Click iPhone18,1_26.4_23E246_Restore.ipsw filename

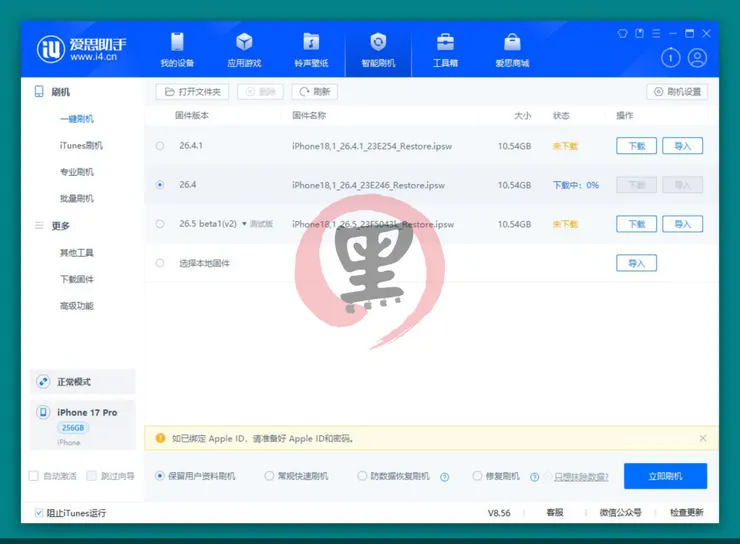(368, 185)
